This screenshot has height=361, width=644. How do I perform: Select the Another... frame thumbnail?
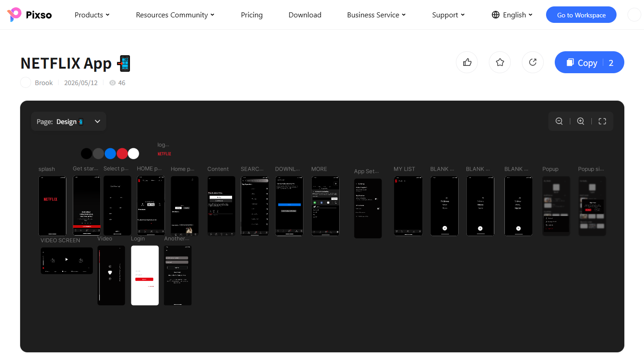coord(178,275)
